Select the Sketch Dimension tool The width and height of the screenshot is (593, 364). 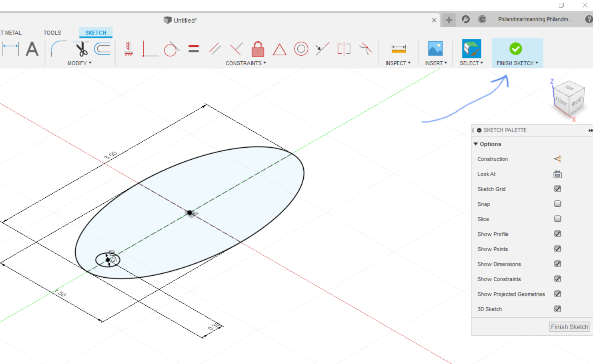click(x=11, y=49)
